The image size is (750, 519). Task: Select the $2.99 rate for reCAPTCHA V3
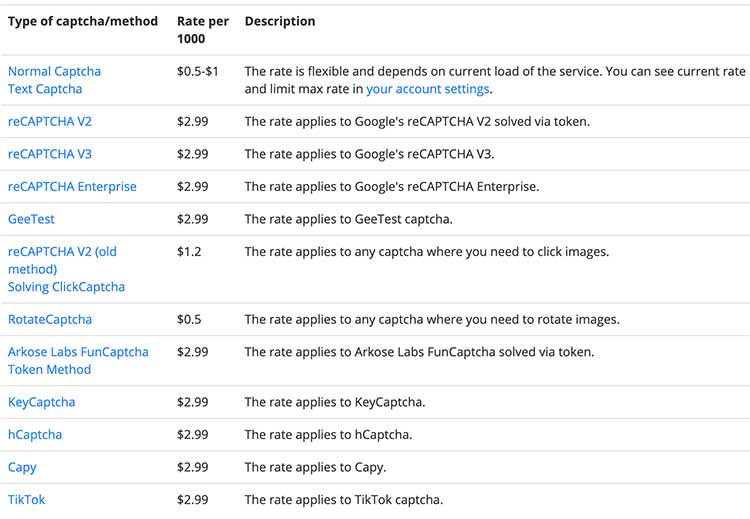193,154
